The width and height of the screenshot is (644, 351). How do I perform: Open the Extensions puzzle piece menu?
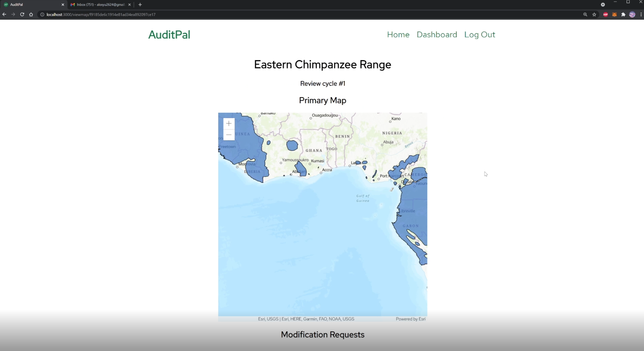click(x=623, y=15)
